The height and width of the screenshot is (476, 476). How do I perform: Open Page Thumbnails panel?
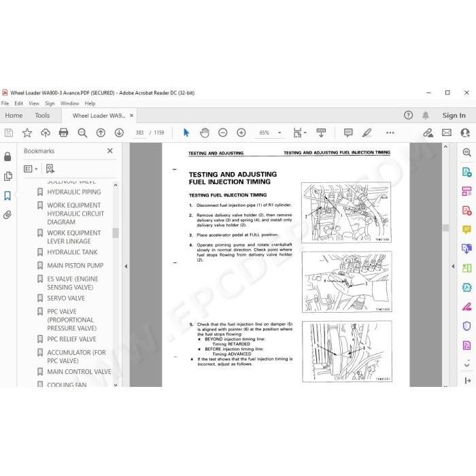click(7, 176)
